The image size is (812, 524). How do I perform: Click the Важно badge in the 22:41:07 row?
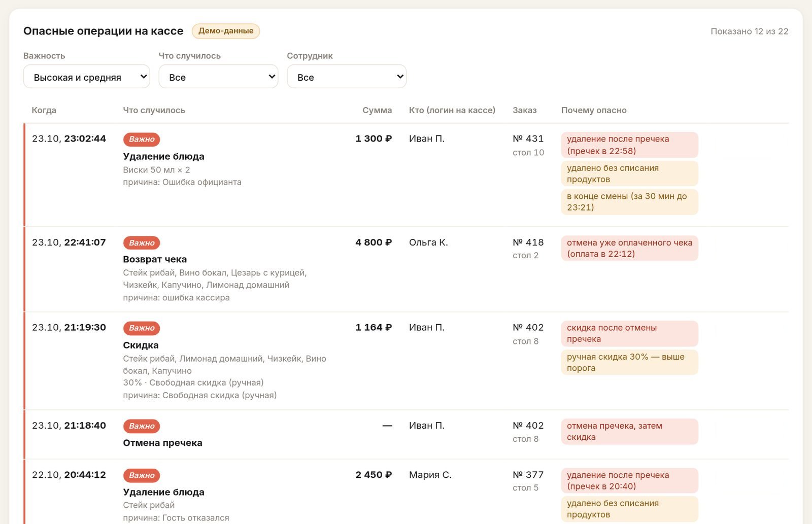[142, 243]
